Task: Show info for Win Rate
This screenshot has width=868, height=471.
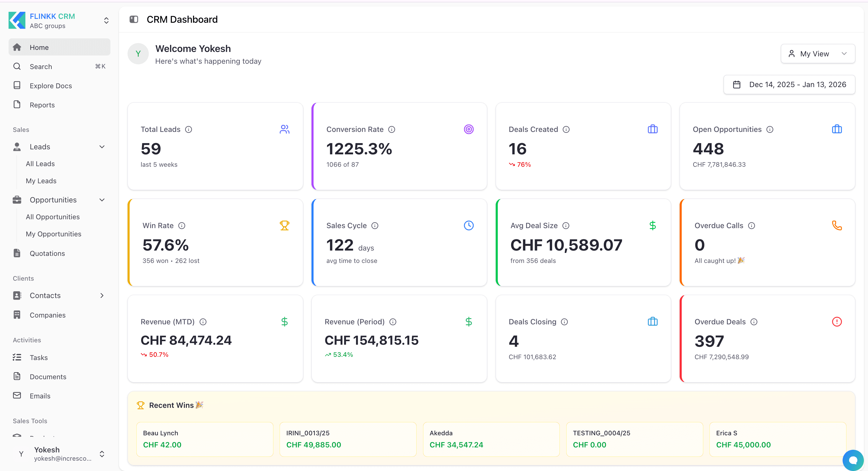Action: [182, 226]
